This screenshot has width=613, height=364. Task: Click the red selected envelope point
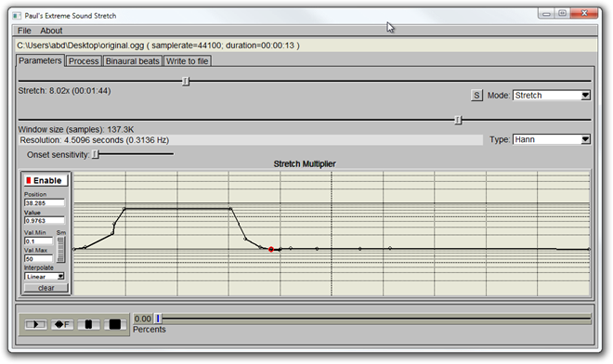(x=271, y=249)
